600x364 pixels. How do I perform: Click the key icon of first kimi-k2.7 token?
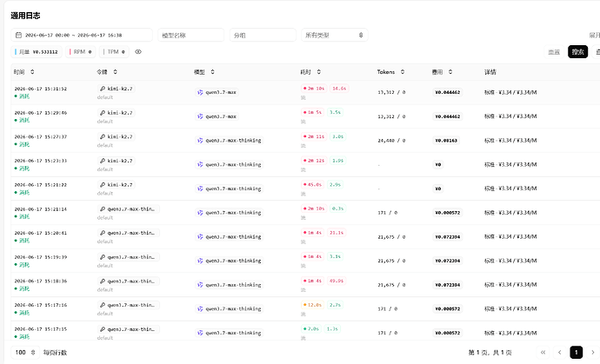[x=103, y=89]
